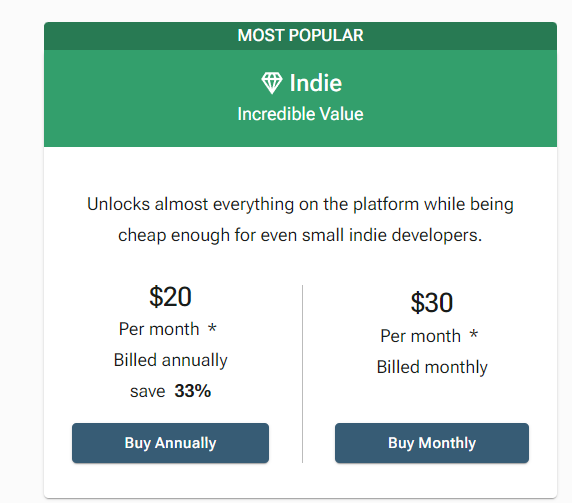Click the asterisk after the $20 Per month
572x503 pixels.
click(x=212, y=328)
